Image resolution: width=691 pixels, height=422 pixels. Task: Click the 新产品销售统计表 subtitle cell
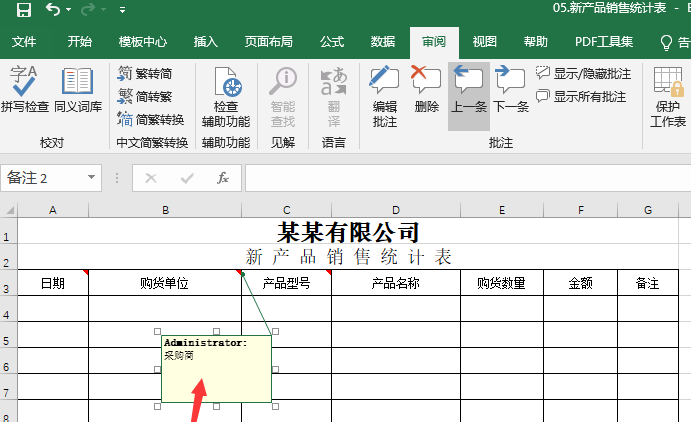tap(348, 257)
